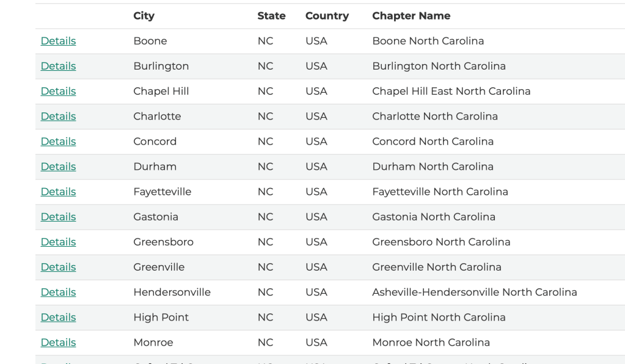Click the Charlotte city cell
625x364 pixels.
coord(157,116)
